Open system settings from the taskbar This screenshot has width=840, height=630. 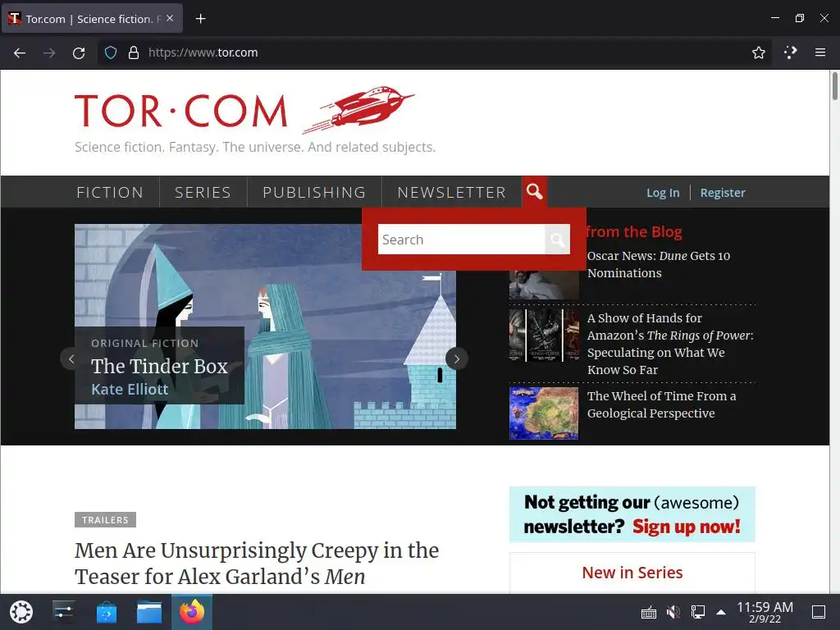coord(64,612)
